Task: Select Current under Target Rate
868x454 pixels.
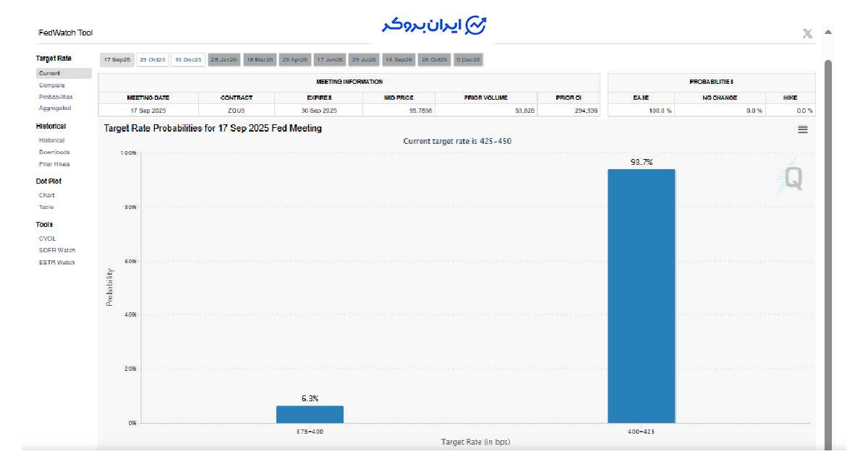Action: pyautogui.click(x=50, y=73)
